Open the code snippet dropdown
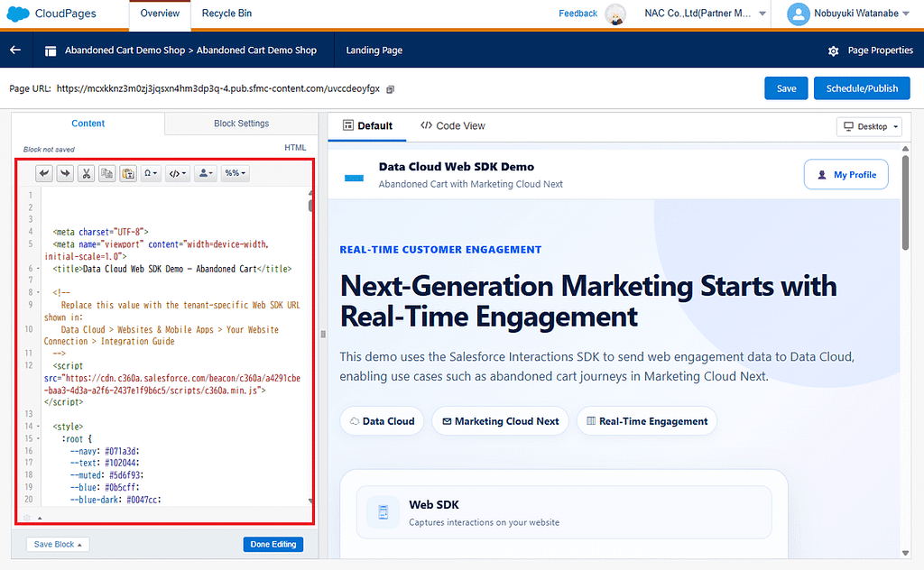Screen dimensions: 924x570 pyautogui.click(x=178, y=173)
